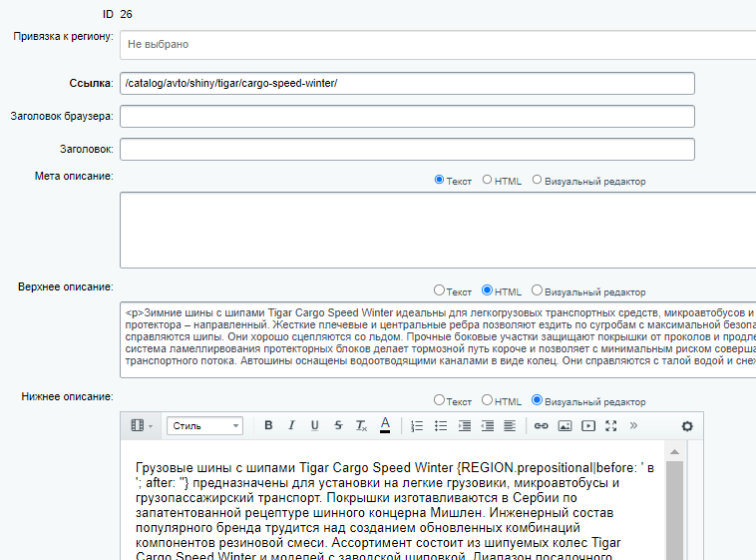Insert a bulleted list
Screen dimensions: 756x560
point(441,425)
